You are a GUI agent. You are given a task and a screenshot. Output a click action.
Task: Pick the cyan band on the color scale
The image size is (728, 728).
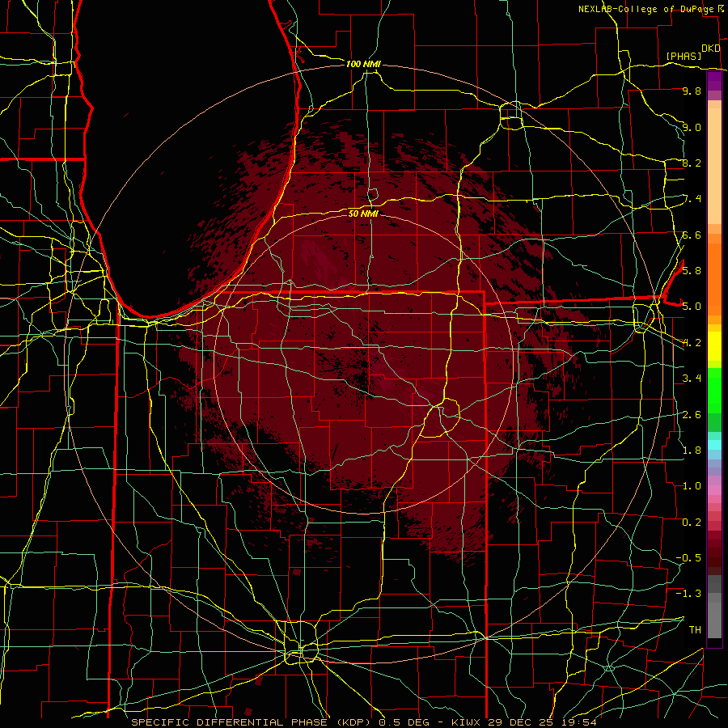click(x=714, y=445)
